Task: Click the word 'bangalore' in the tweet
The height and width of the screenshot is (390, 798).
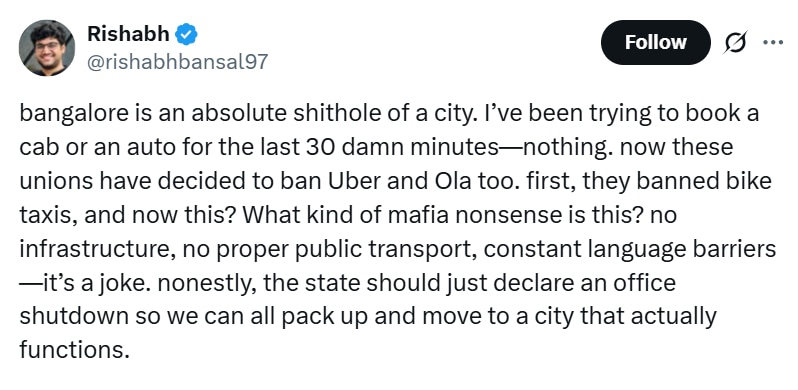Action: point(67,115)
